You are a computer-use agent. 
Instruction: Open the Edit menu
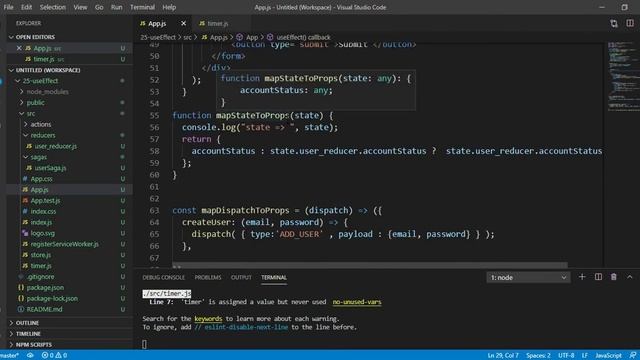[27, 7]
